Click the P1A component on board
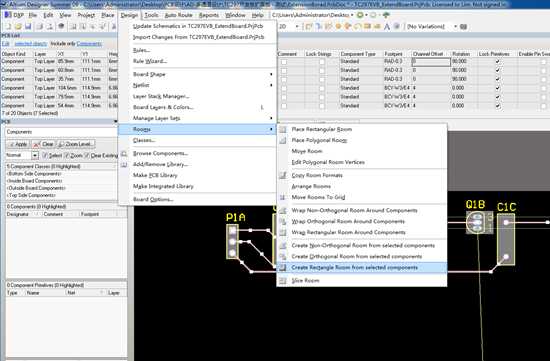550x361 pixels. [x=233, y=242]
